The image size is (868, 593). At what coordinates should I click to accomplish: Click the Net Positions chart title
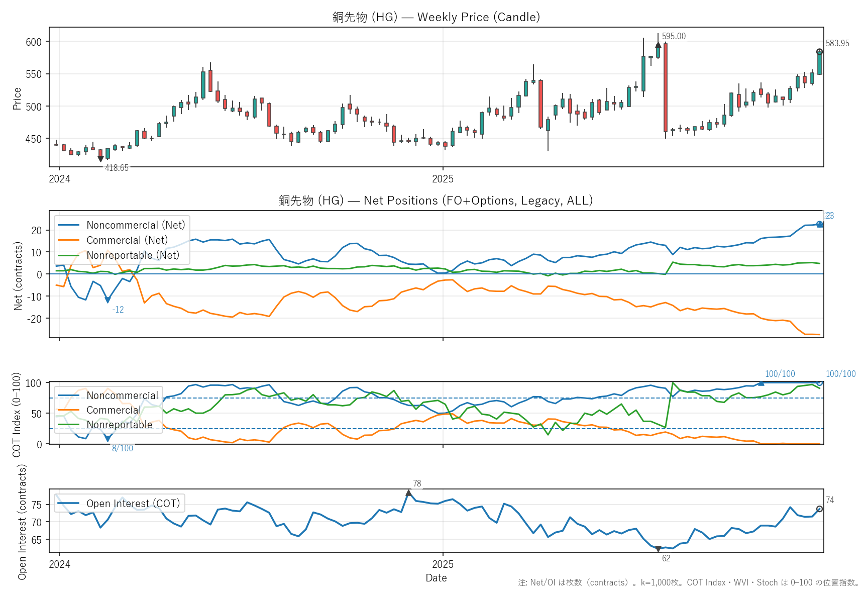(x=436, y=201)
